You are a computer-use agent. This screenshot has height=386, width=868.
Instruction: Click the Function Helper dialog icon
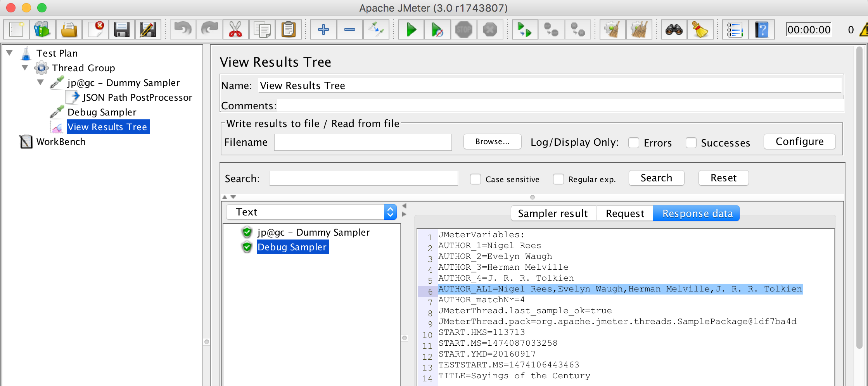735,29
